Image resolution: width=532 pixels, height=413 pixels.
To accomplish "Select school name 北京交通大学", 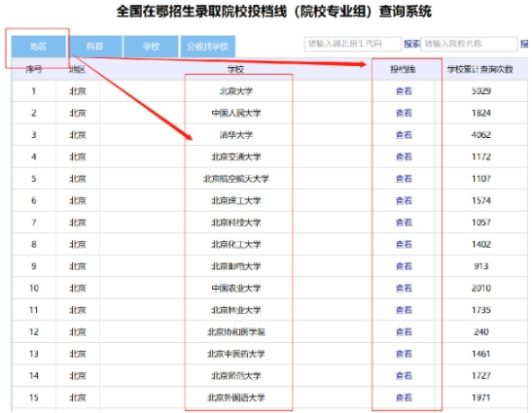I will click(x=236, y=156).
